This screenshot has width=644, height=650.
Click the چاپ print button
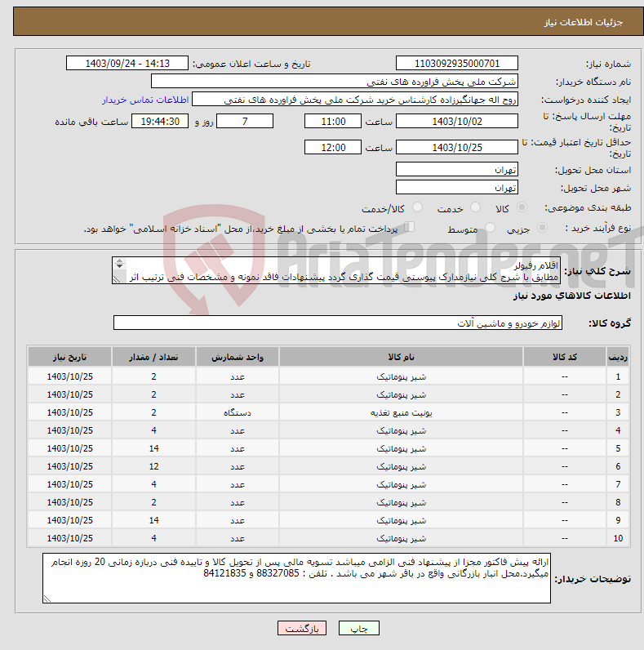pyautogui.click(x=359, y=628)
